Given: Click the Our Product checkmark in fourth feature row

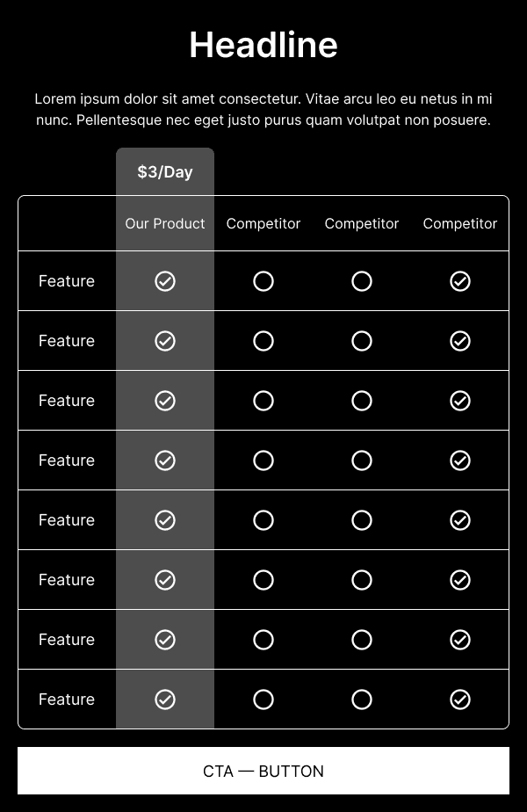Looking at the screenshot, I should pos(165,460).
